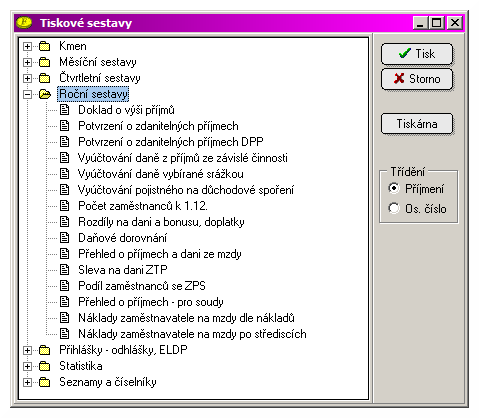Click the document icon next to Daňové dorovnání
Viewport: 479px width, 418px height.
[64, 238]
